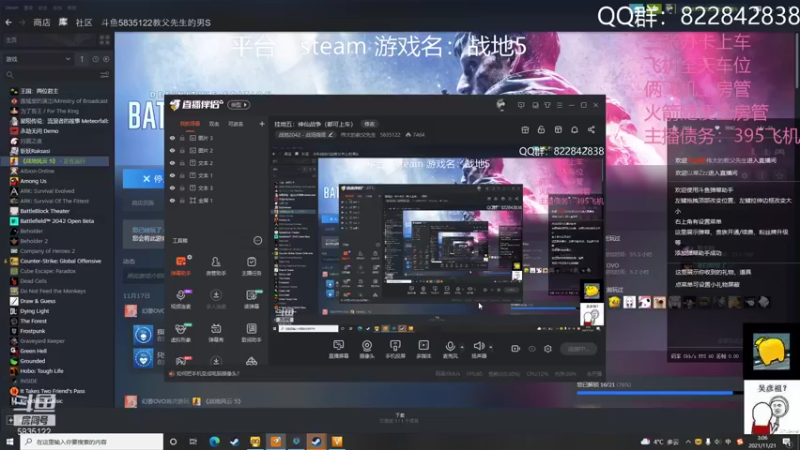Toggle visibility of 文本 3 source

[172, 188]
